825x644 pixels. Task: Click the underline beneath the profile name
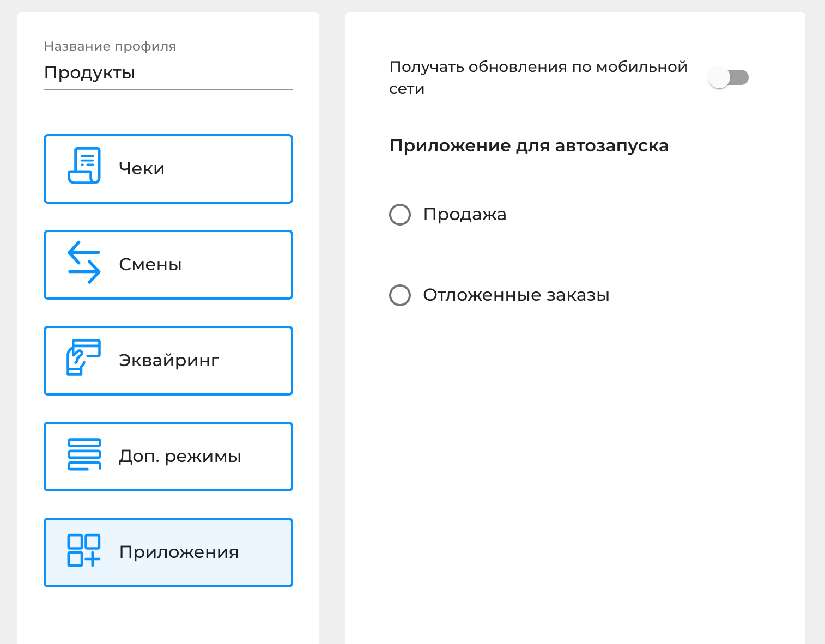click(x=168, y=90)
